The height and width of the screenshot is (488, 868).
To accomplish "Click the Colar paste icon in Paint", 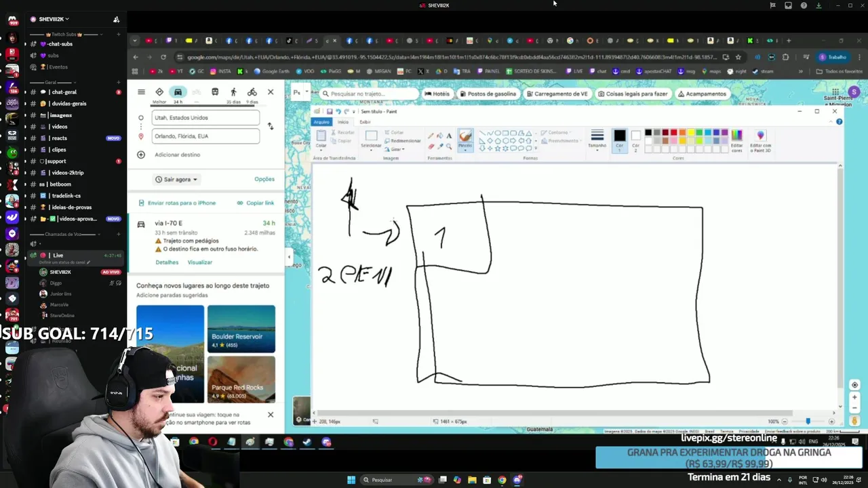I will coord(321,136).
